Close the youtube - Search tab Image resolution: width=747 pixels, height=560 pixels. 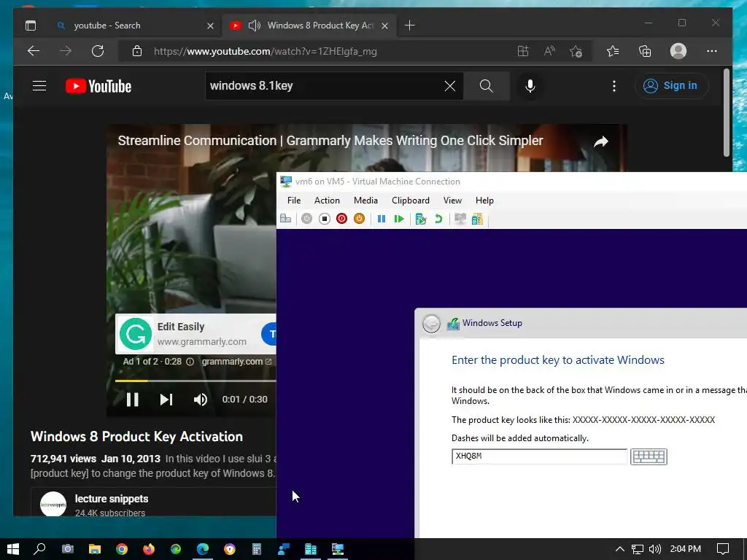[210, 26]
